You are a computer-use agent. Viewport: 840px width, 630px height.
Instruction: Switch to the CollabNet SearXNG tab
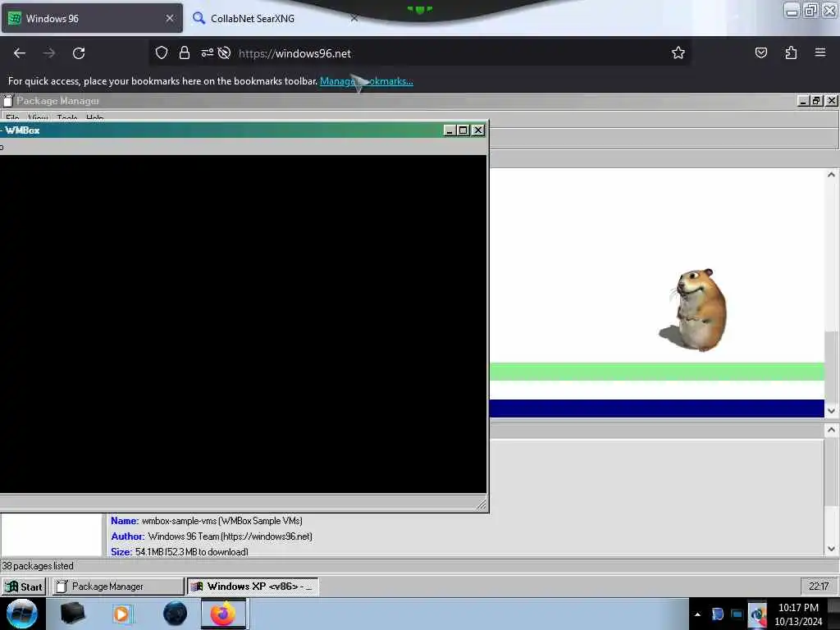[x=276, y=18]
